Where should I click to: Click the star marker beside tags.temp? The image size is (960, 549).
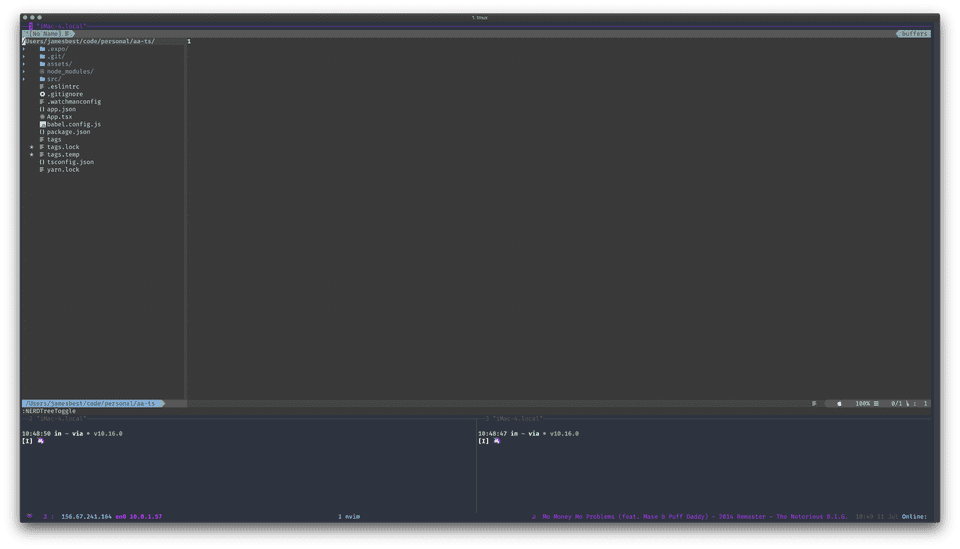coord(32,154)
